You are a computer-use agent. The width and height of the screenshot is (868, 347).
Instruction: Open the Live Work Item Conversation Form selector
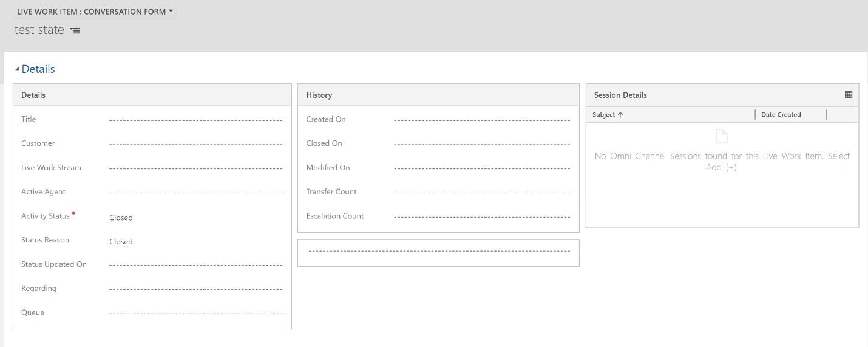coord(95,12)
